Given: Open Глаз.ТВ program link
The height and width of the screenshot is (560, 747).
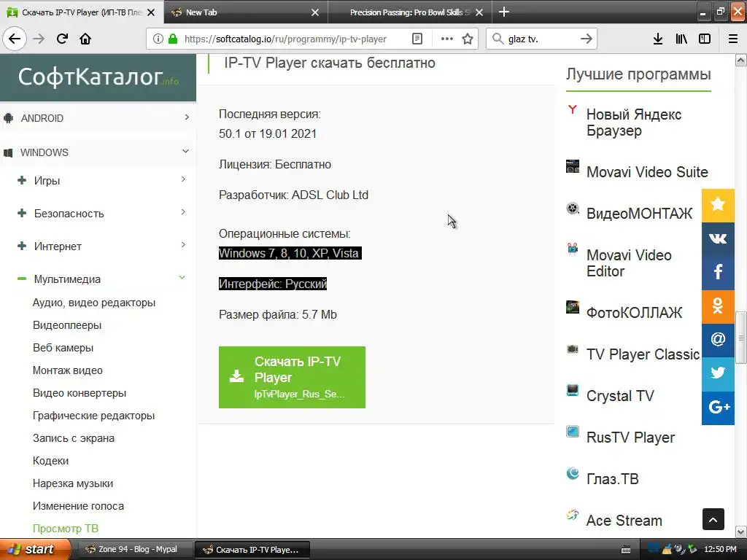Looking at the screenshot, I should click(x=612, y=478).
